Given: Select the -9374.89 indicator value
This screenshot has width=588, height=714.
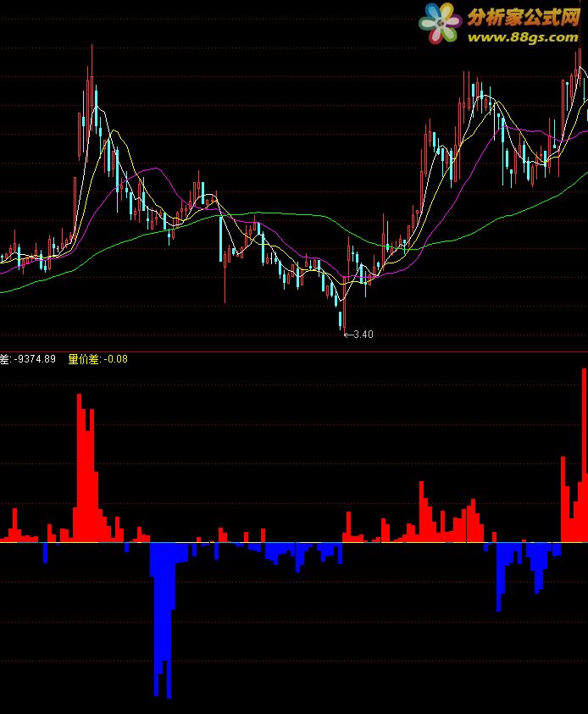Looking at the screenshot, I should click(35, 359).
